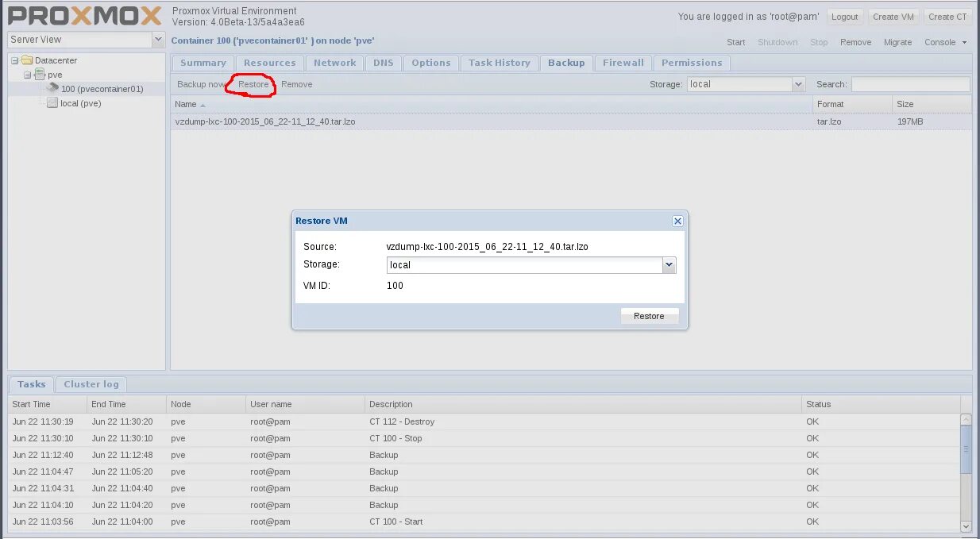The height and width of the screenshot is (539, 980).
Task: Focus the Search input field
Action: (x=910, y=84)
